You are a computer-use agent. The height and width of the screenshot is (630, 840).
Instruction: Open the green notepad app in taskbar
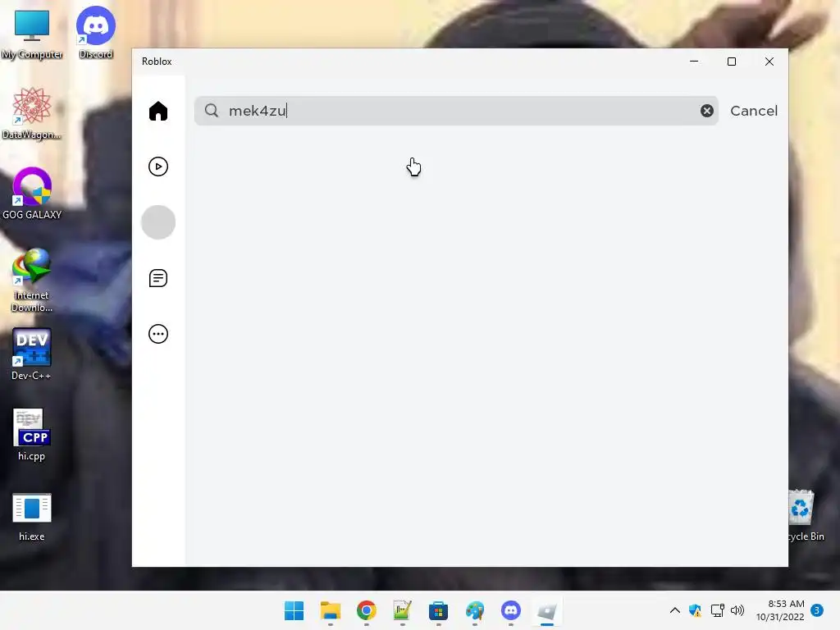click(x=402, y=610)
